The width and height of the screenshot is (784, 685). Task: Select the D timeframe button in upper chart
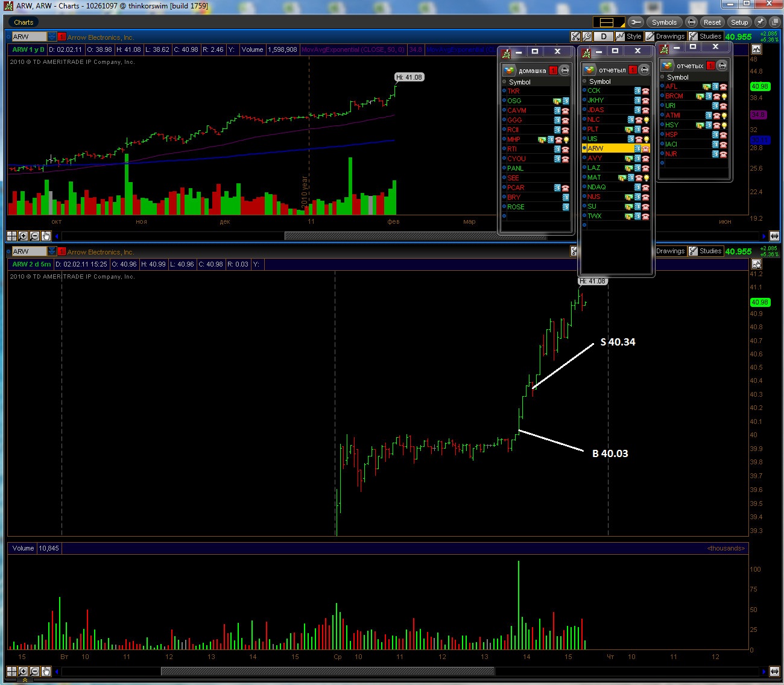(x=603, y=37)
